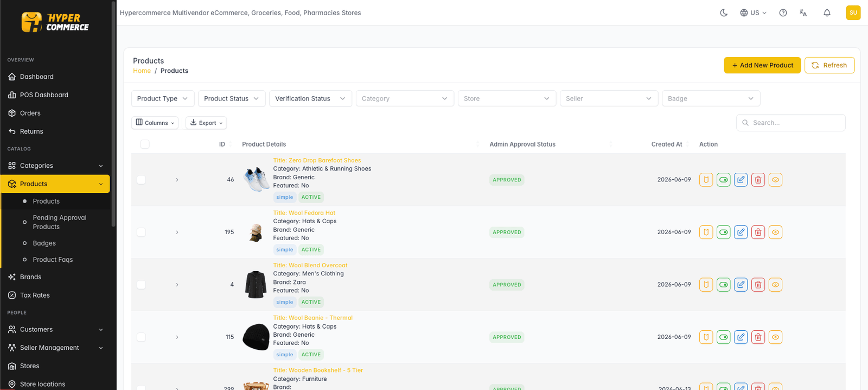This screenshot has width=868, height=390.
Task: Click the Refresh button
Action: click(829, 65)
